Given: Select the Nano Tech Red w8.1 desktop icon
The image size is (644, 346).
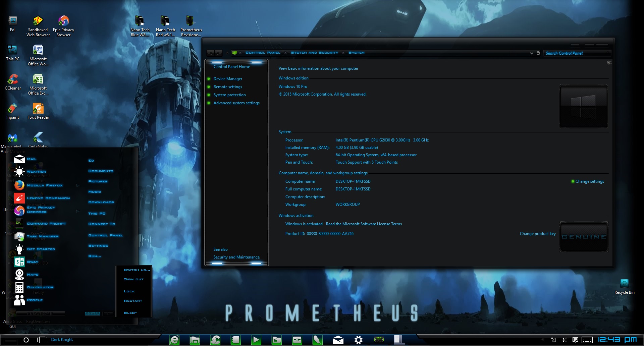Looking at the screenshot, I should pyautogui.click(x=165, y=26).
